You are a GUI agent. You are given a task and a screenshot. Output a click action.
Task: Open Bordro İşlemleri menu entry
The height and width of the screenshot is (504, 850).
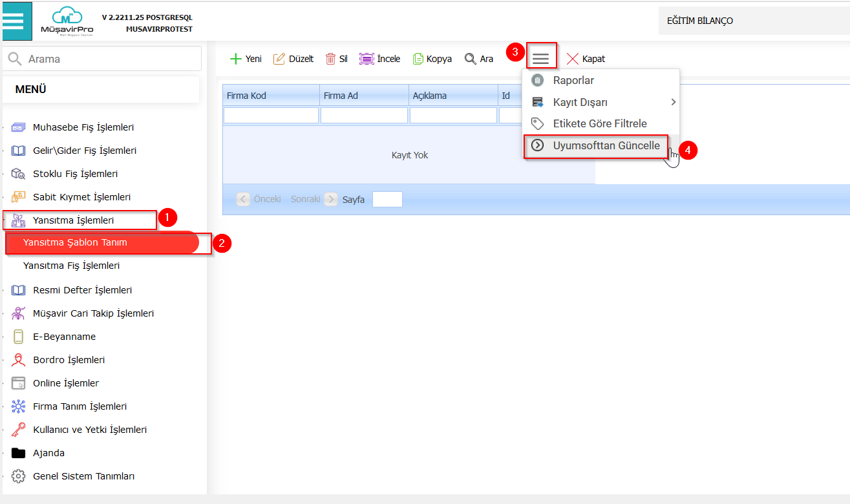69,360
